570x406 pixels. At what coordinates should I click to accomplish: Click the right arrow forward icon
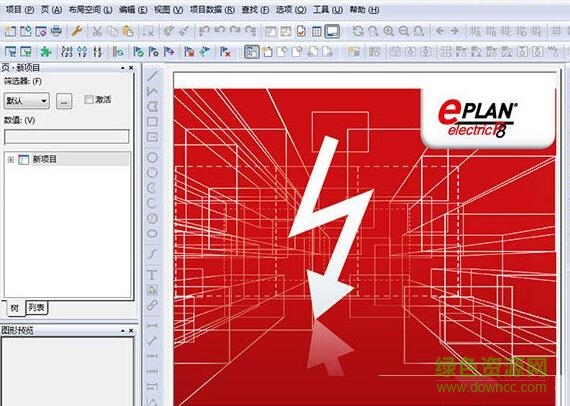point(454,31)
